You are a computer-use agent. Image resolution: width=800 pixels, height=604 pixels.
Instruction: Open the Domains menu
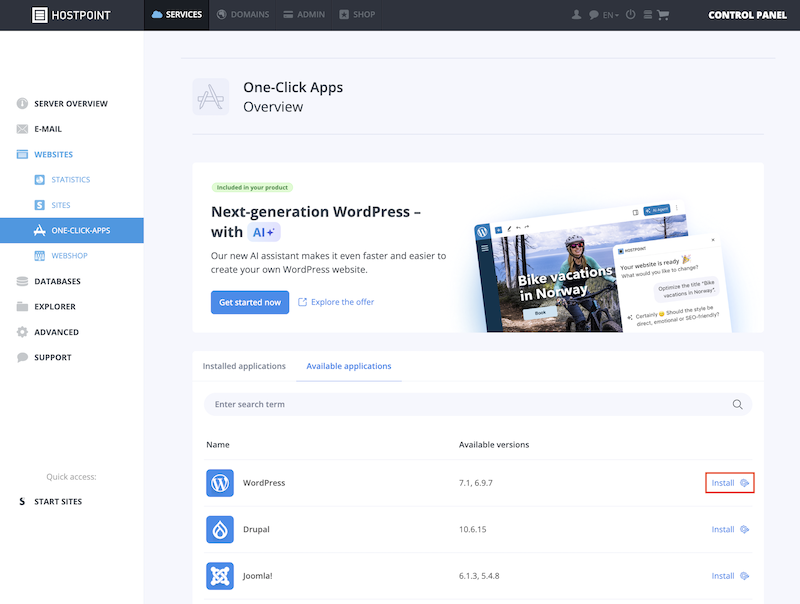(243, 15)
